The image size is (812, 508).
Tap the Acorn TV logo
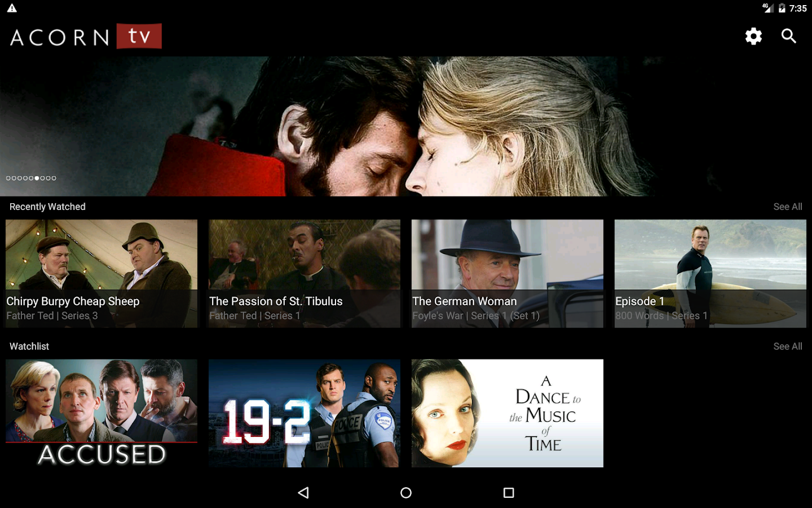86,36
